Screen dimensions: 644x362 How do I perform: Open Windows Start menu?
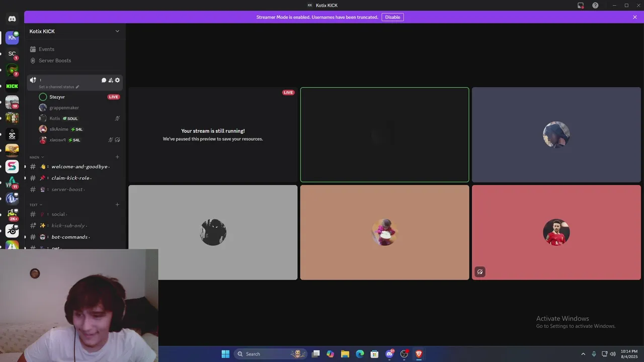point(225,354)
